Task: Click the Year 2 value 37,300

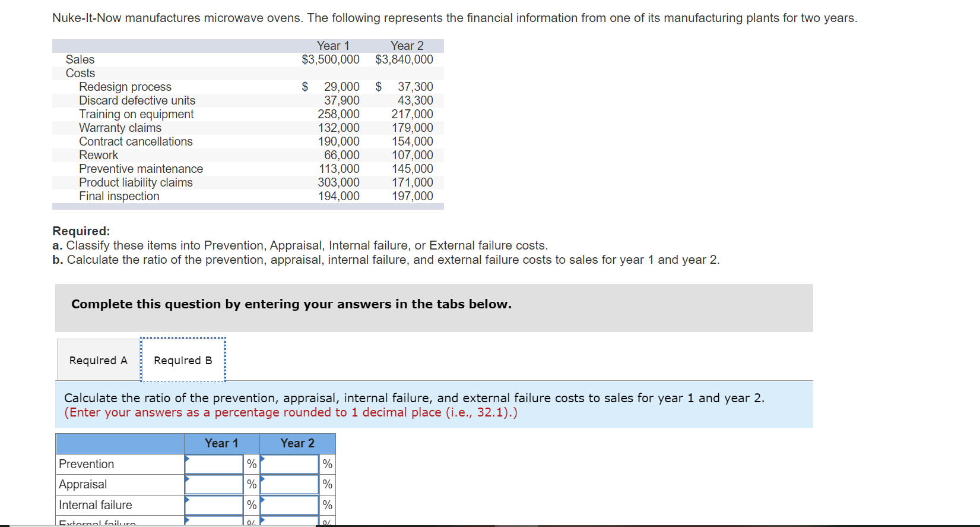Action: (x=416, y=87)
